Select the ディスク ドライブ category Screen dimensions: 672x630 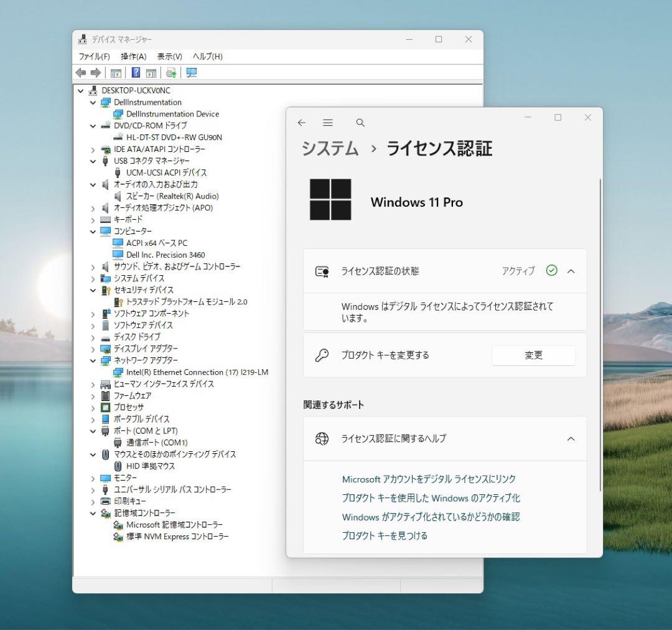tap(137, 337)
